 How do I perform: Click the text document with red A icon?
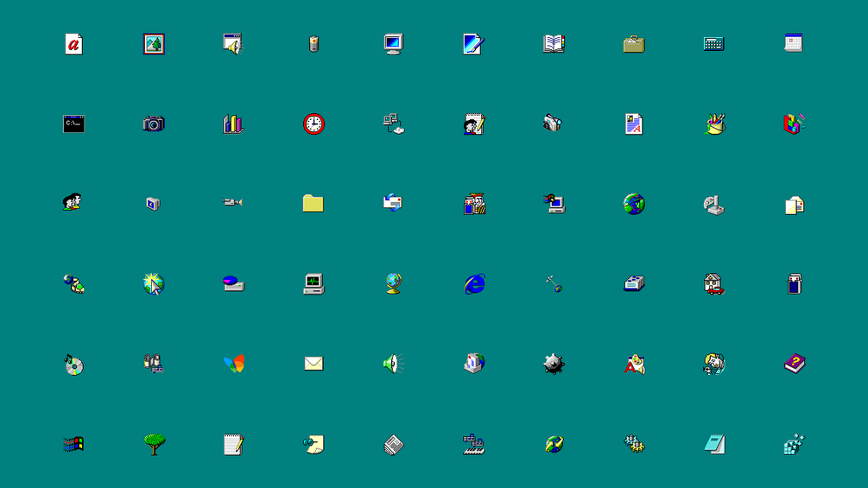[x=634, y=124]
